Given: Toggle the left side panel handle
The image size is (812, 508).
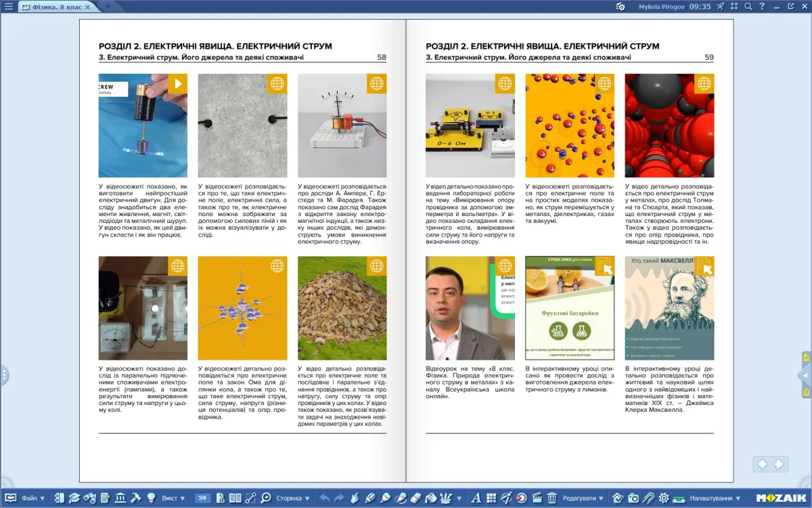Looking at the screenshot, I should coord(3,375).
